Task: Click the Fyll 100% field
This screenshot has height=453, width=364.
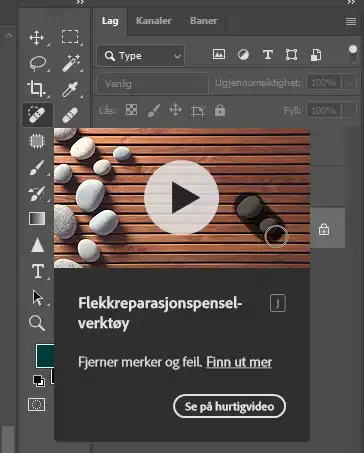Action: (x=324, y=110)
